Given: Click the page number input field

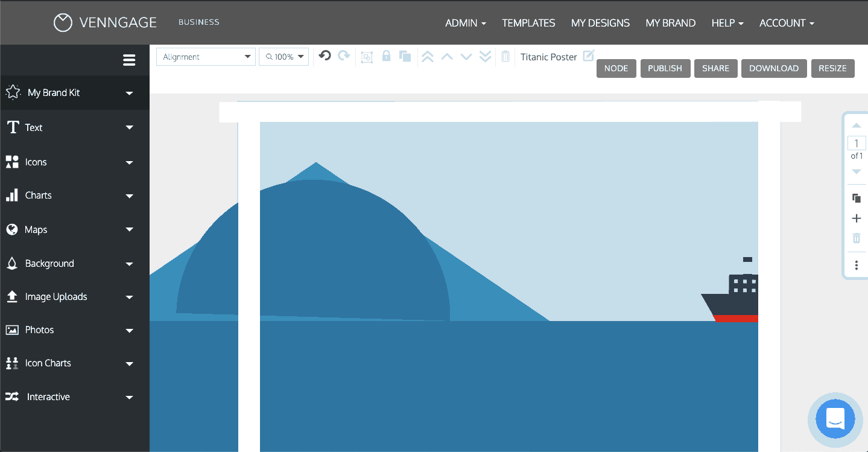Looking at the screenshot, I should coord(856,144).
